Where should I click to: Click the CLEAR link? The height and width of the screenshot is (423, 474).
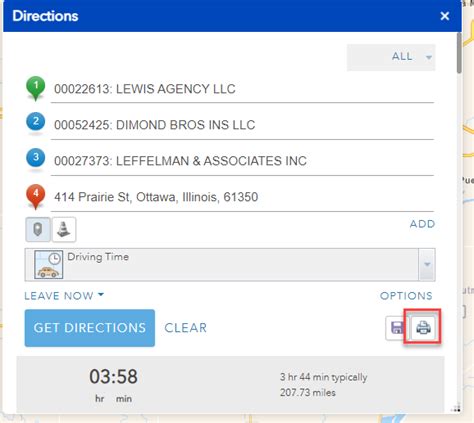[186, 328]
